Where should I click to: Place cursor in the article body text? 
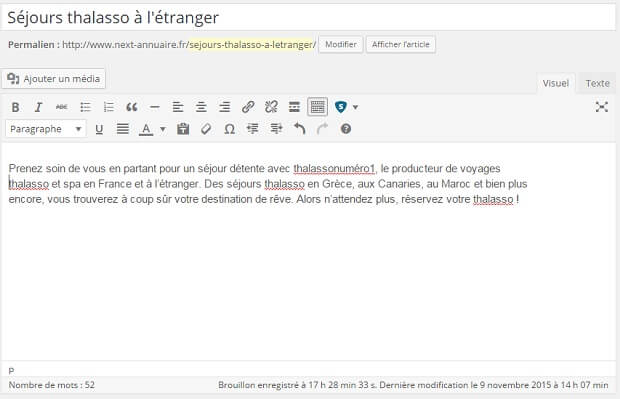(x=268, y=184)
